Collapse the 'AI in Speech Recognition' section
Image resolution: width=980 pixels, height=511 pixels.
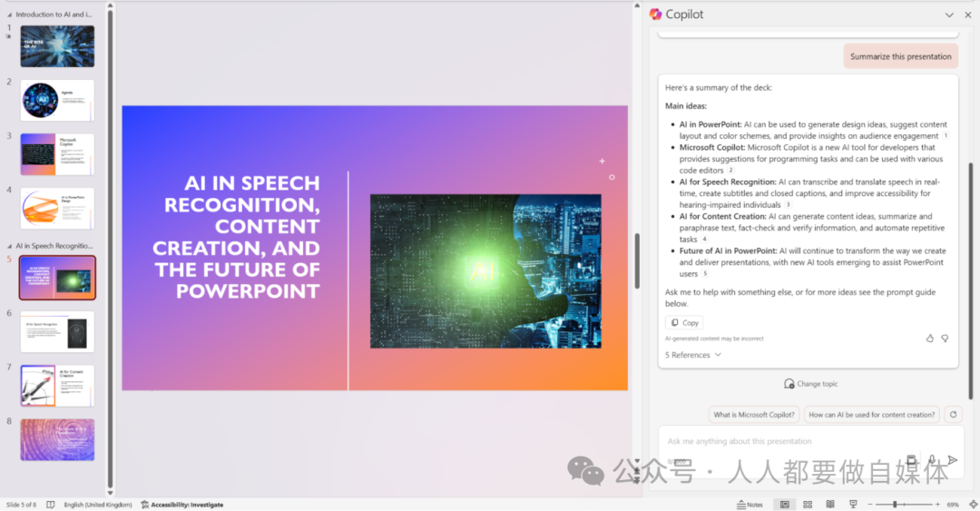coord(10,246)
